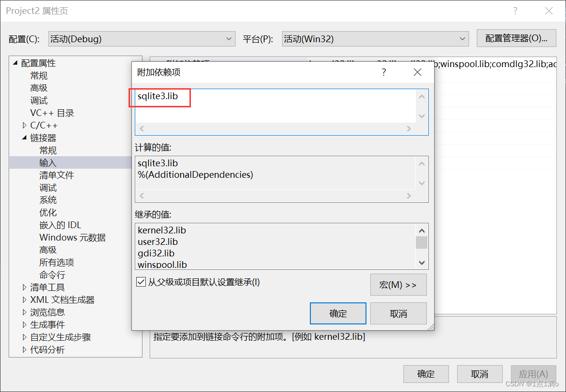
Task: Click the 应用(A) button
Action: pos(533,374)
